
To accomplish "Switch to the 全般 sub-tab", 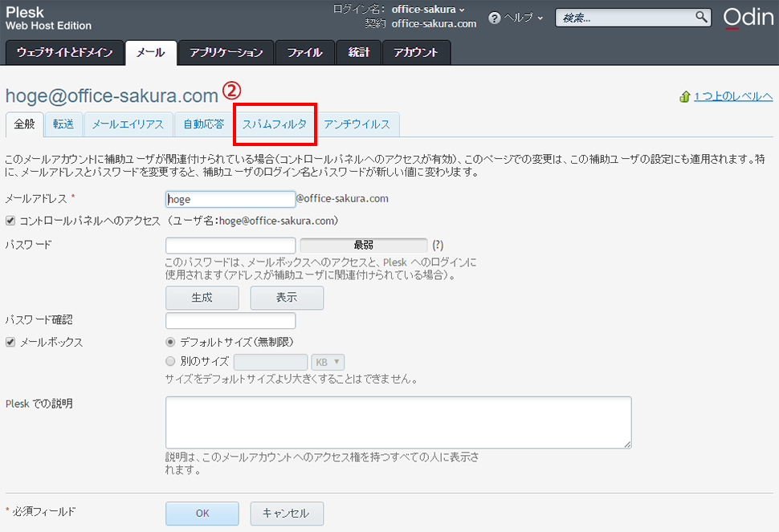I will click(x=24, y=124).
